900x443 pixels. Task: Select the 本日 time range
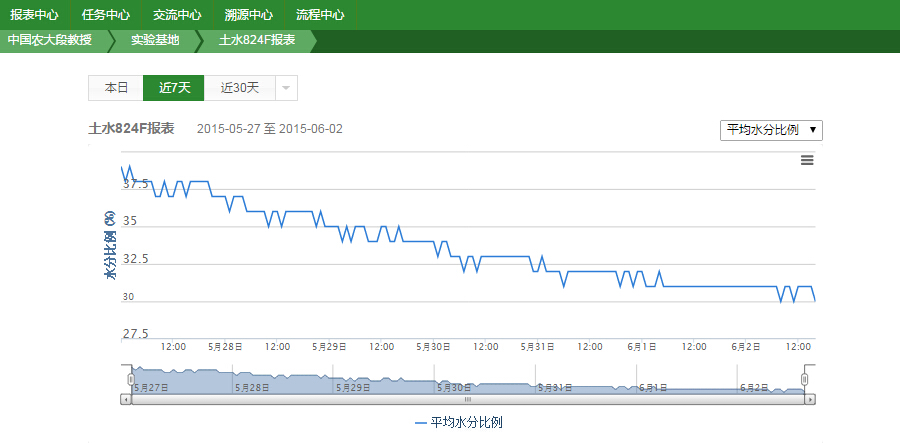(x=116, y=88)
